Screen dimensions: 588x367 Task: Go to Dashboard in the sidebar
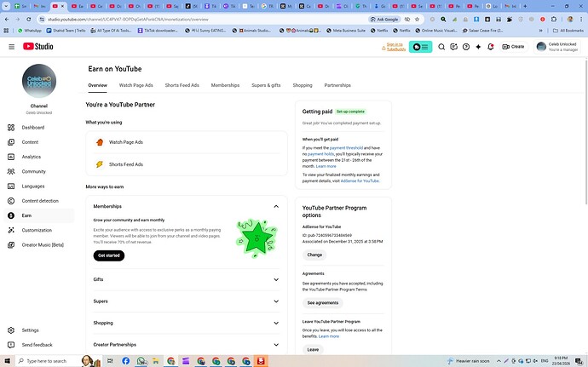point(33,128)
